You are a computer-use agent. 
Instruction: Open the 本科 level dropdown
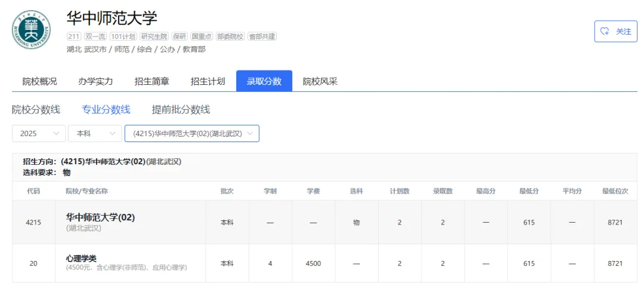pos(95,133)
